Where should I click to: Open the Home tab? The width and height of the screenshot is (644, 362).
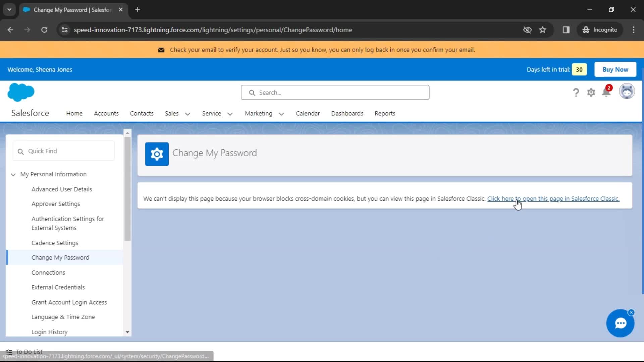(x=74, y=113)
